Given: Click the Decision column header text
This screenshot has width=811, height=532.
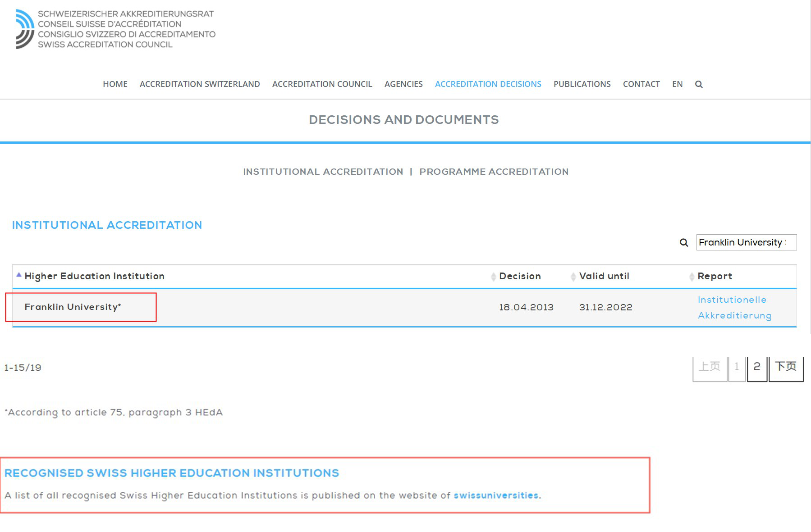Looking at the screenshot, I should tap(520, 276).
